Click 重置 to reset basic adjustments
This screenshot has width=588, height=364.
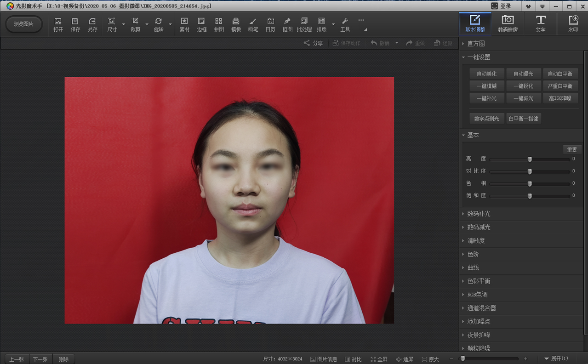[x=572, y=149]
